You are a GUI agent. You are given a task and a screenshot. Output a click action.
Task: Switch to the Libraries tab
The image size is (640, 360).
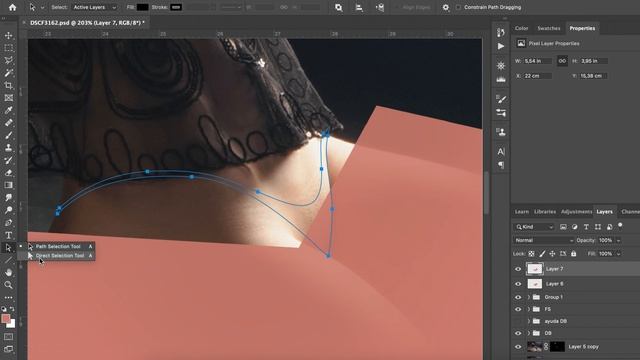[545, 211]
